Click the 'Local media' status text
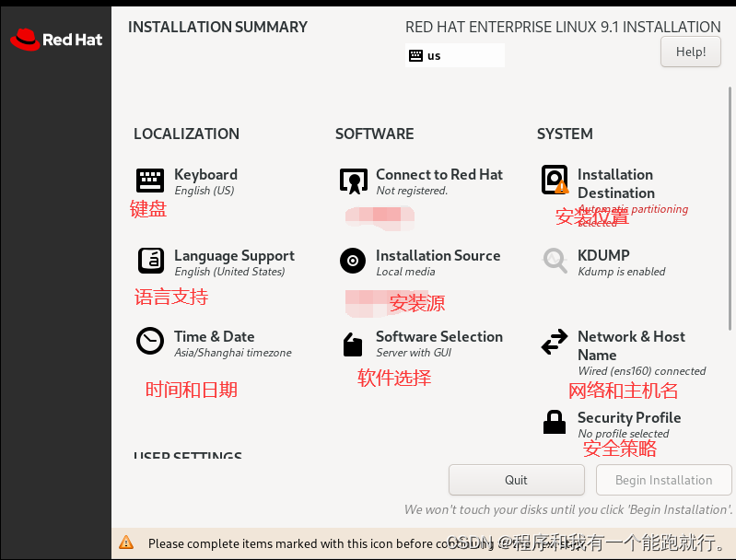736x560 pixels. point(405,272)
